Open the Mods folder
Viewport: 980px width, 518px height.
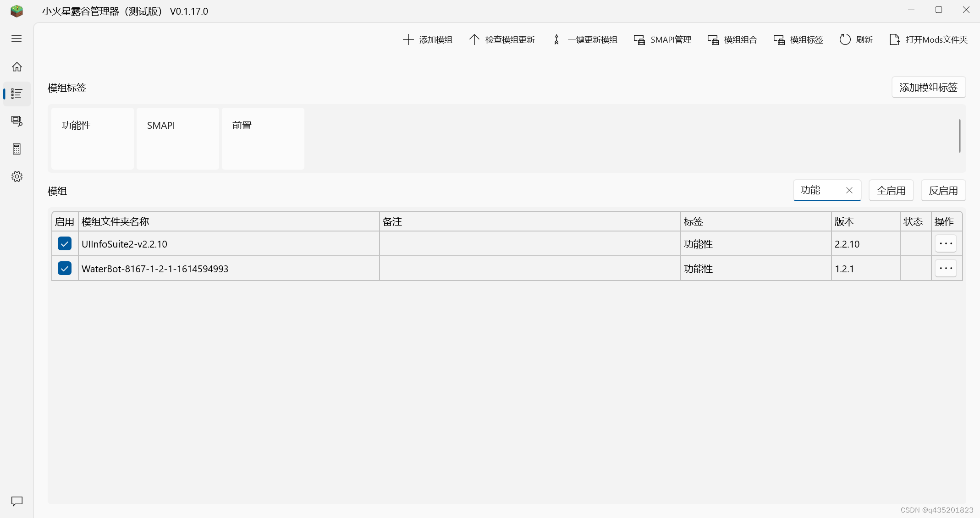click(x=928, y=39)
